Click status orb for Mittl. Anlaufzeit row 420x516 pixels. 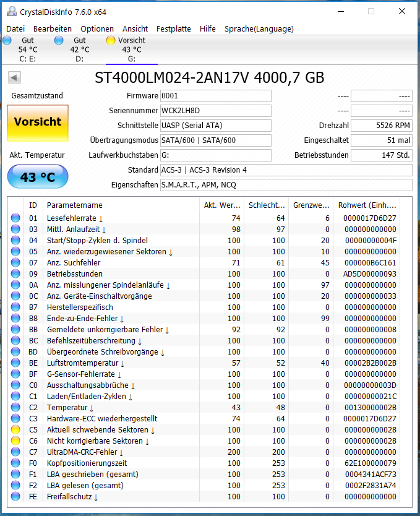pos(15,229)
